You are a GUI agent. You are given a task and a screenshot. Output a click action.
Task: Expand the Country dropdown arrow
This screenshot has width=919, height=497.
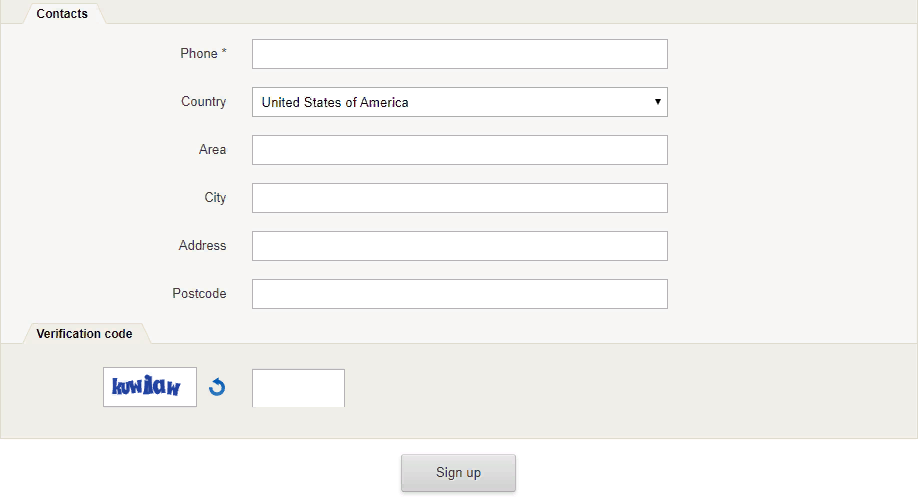658,102
